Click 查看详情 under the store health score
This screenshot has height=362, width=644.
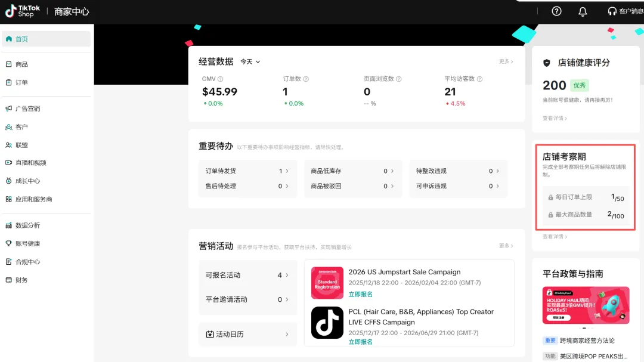pyautogui.click(x=555, y=118)
